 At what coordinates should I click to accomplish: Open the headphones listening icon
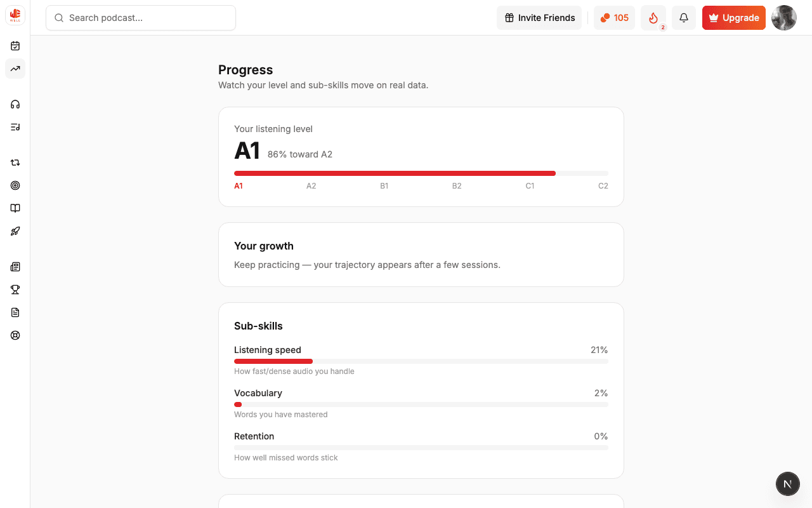point(15,104)
